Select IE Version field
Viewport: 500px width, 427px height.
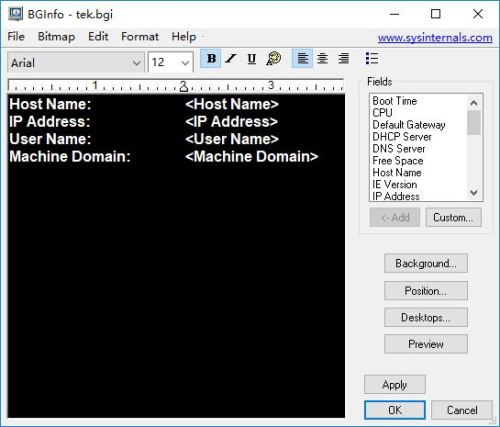(395, 185)
